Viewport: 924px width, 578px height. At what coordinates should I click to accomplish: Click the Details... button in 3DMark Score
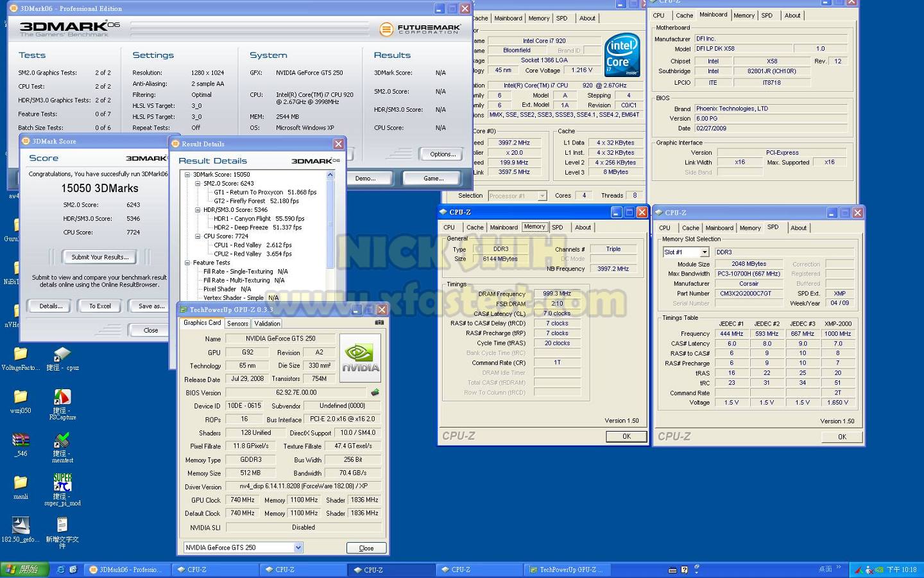pos(51,306)
